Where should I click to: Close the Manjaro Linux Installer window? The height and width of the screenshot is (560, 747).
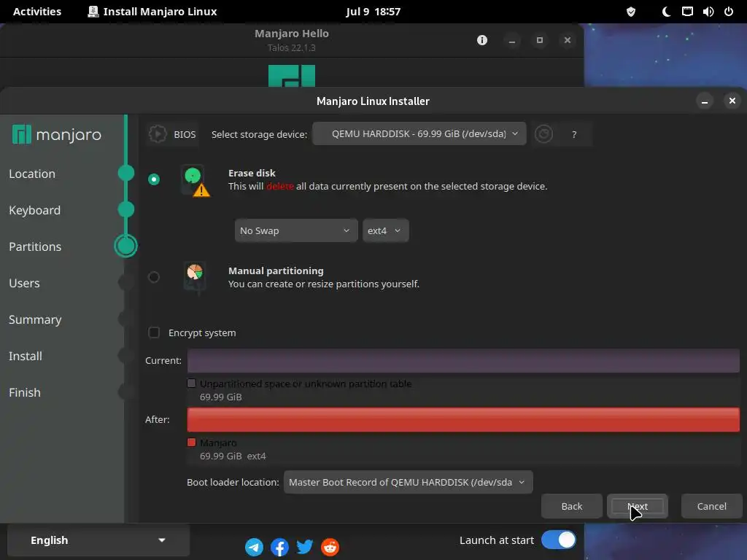tap(732, 101)
